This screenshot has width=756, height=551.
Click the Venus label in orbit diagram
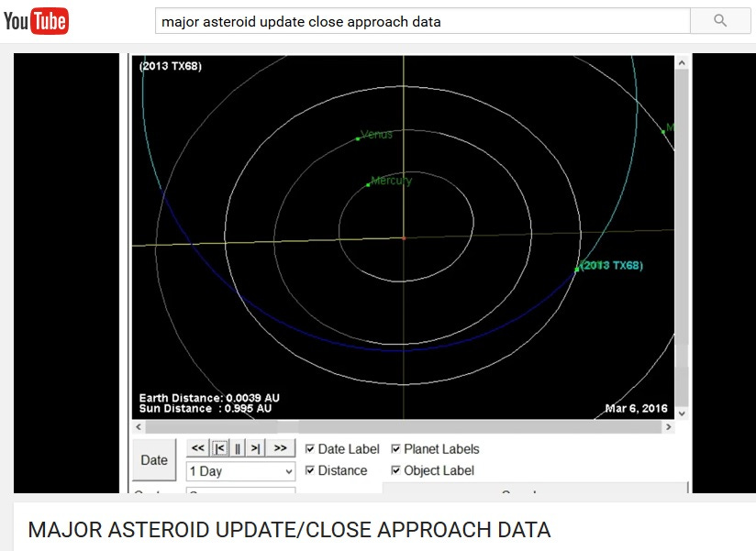(376, 135)
